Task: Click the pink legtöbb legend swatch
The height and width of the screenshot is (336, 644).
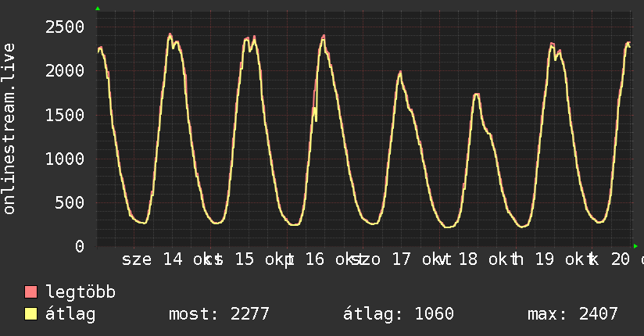Action: (x=30, y=292)
